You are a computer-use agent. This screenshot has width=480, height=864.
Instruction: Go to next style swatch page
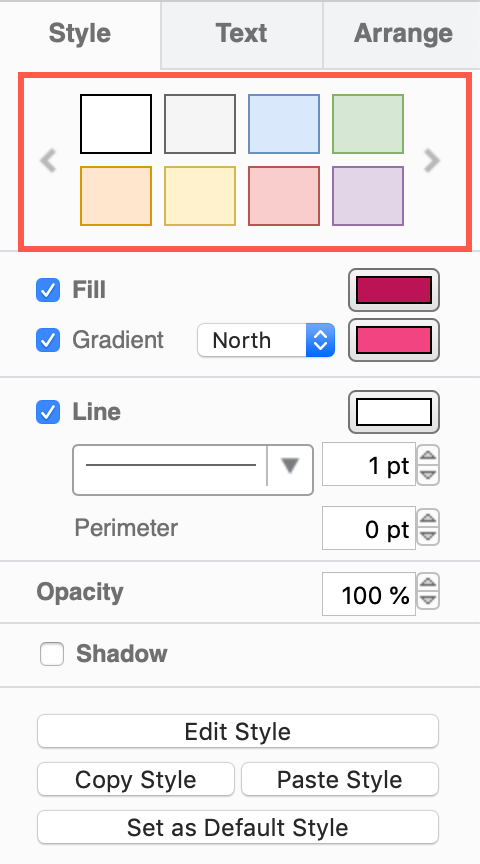(432, 161)
